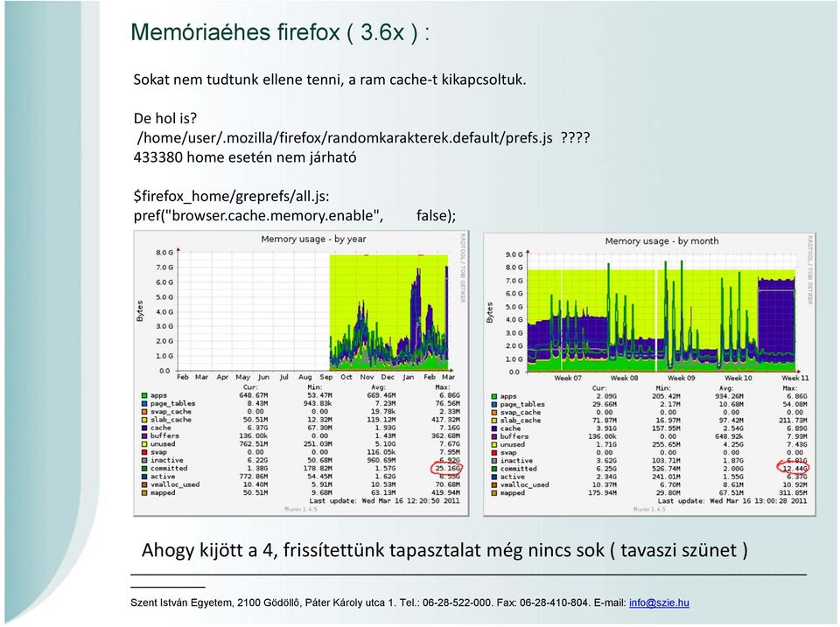Image resolution: width=840 pixels, height=627 pixels.
Task: Click "inactive" legend label in year graph
Action: click(166, 460)
